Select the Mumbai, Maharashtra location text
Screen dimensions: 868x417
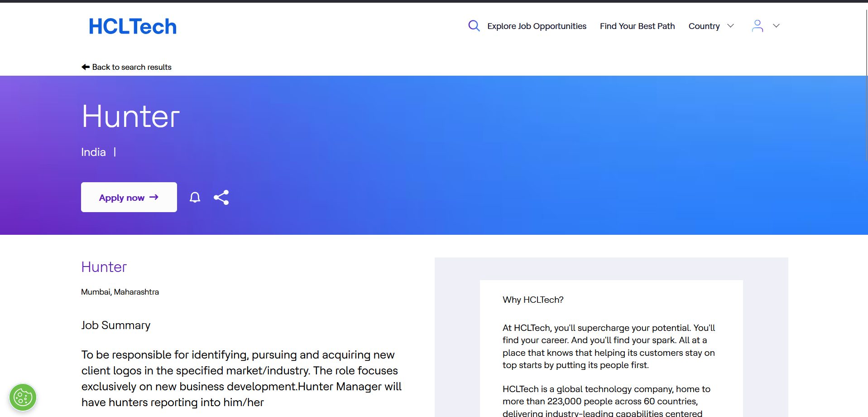[120, 292]
